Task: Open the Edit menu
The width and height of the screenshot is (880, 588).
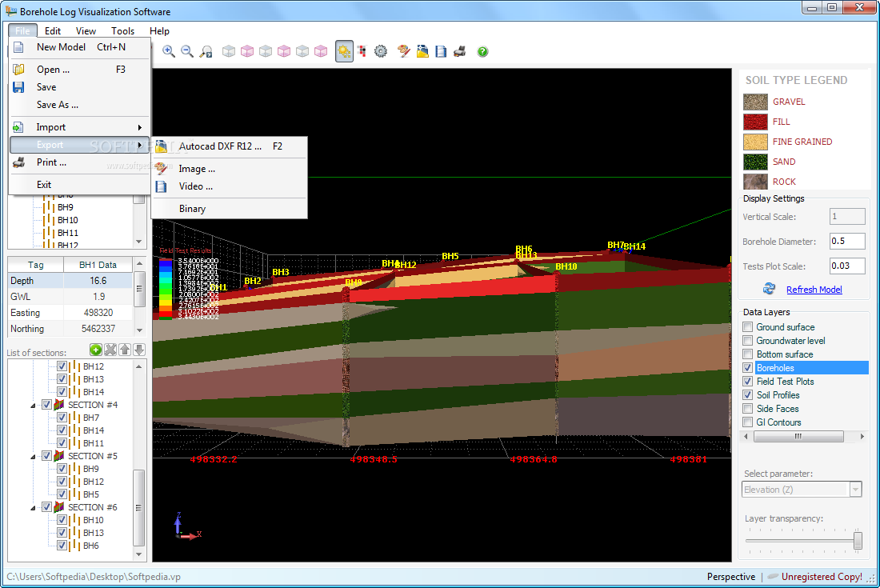Action: click(53, 31)
